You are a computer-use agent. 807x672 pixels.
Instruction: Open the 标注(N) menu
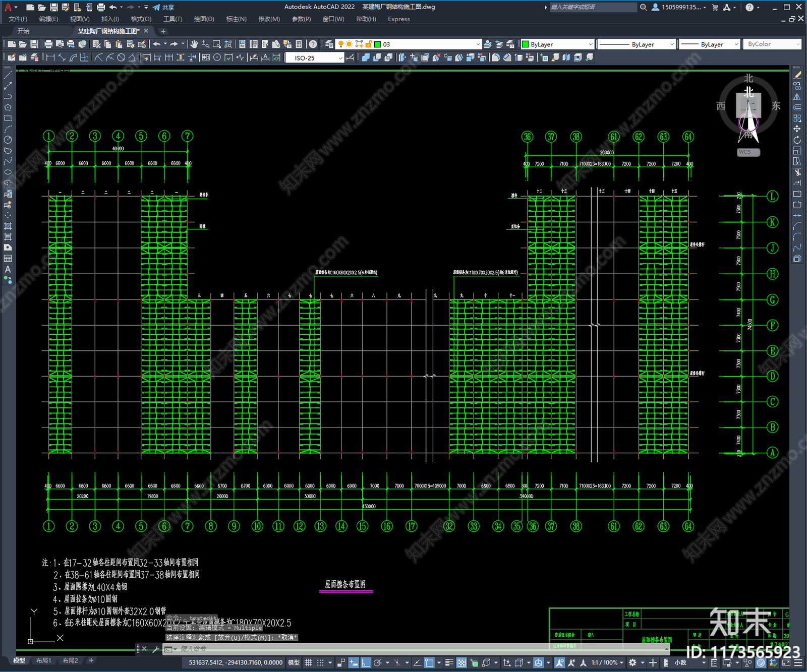(x=236, y=19)
